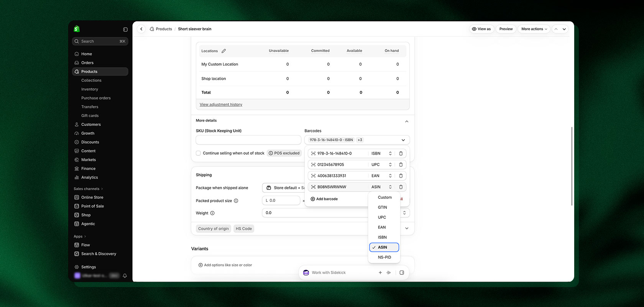Click the Sidekick voice input icon
The image size is (644, 307).
(389, 272)
